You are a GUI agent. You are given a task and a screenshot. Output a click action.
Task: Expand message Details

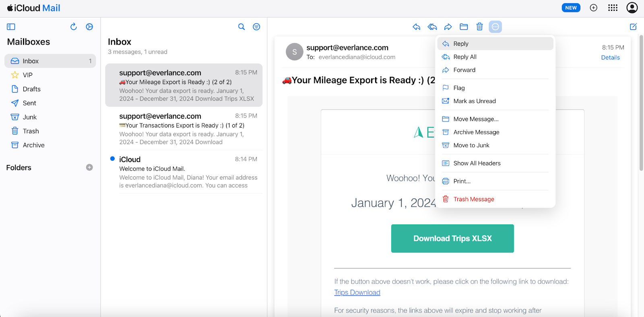click(x=610, y=58)
